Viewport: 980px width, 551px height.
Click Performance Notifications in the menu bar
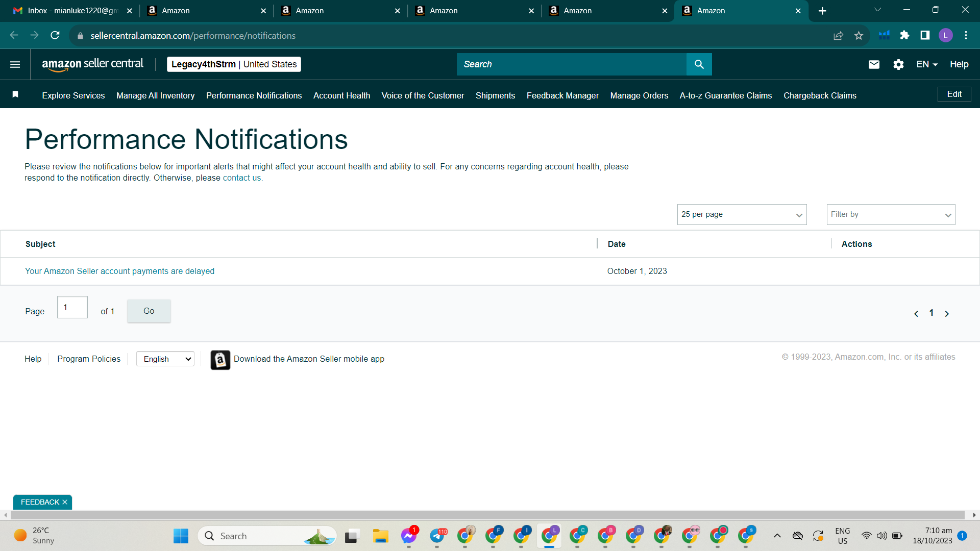254,95
